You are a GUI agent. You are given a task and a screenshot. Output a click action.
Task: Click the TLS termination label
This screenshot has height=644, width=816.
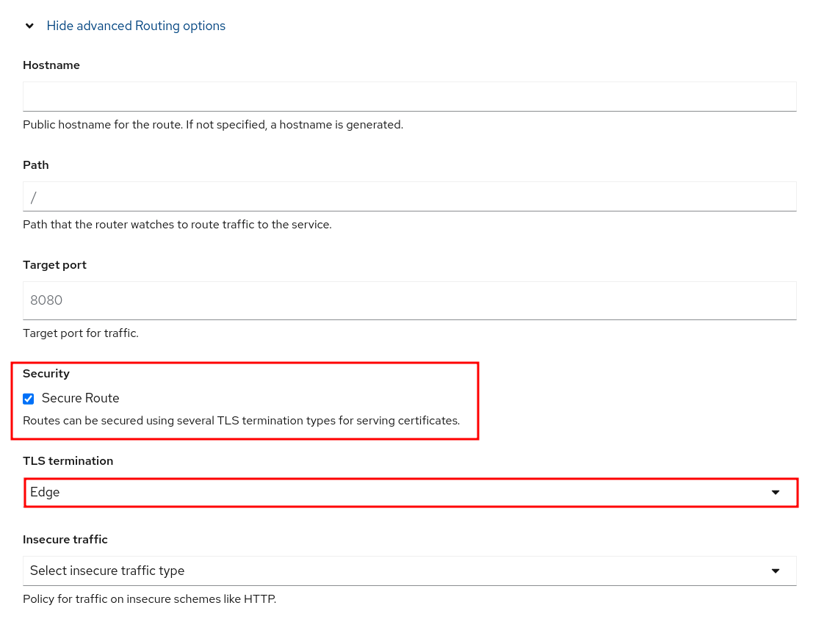click(68, 461)
